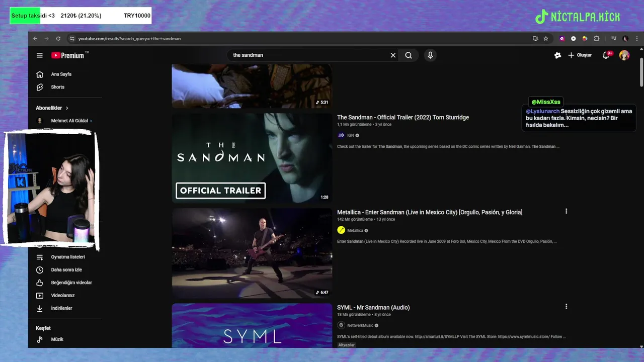This screenshot has width=644, height=362.
Task: Open 'The Sandman - Official Trailer (2022)' title
Action: [x=403, y=117]
